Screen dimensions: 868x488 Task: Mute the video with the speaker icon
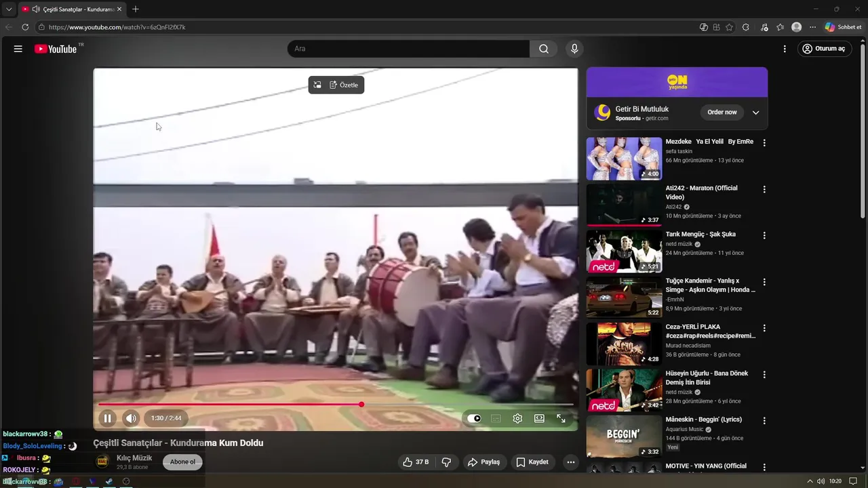click(x=131, y=418)
